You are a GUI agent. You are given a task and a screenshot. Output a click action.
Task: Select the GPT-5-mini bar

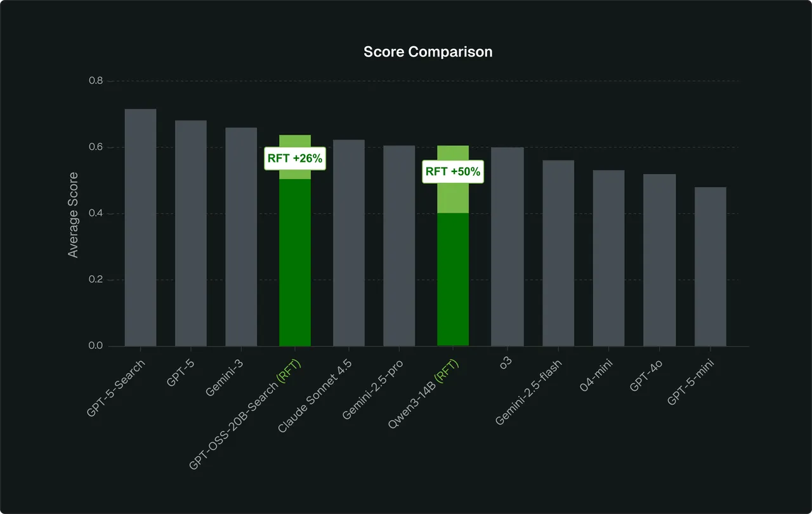[x=710, y=267]
